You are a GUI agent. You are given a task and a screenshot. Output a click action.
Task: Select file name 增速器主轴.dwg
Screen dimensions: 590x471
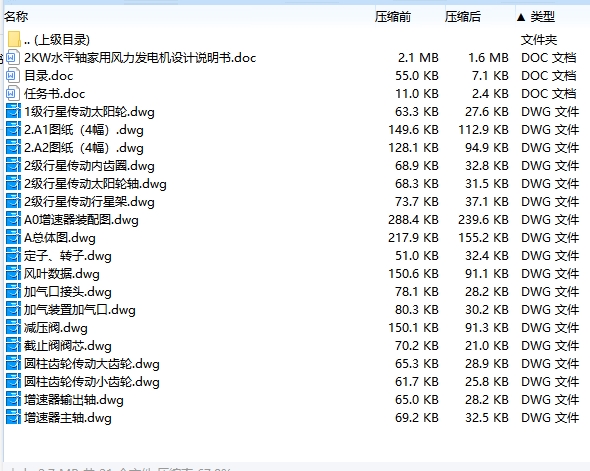click(x=68, y=418)
